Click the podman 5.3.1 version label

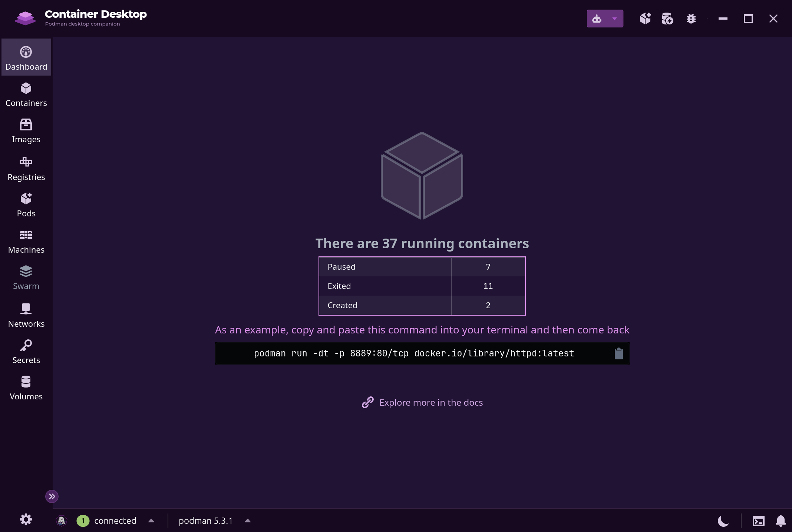(x=206, y=521)
